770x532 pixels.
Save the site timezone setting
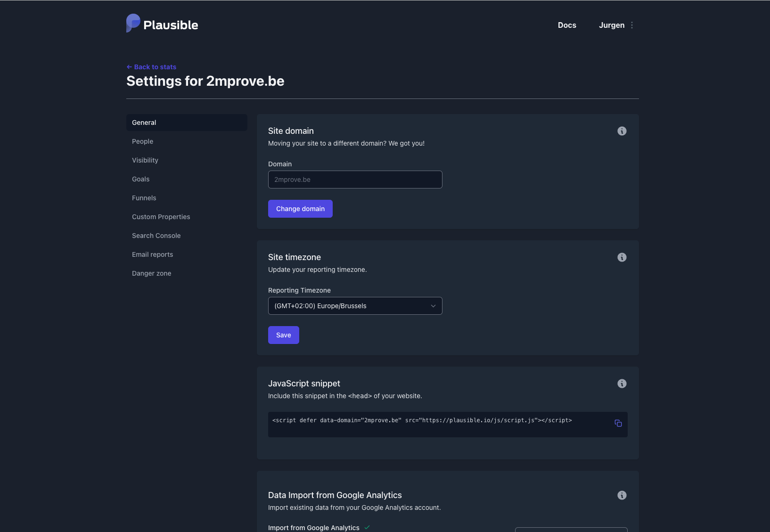[x=283, y=335]
